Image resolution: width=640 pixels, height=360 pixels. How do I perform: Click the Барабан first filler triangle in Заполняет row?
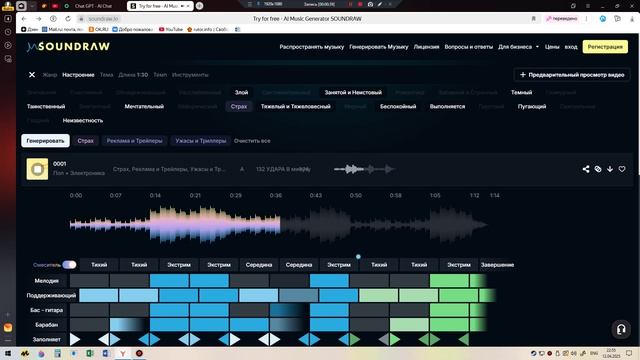(75, 339)
